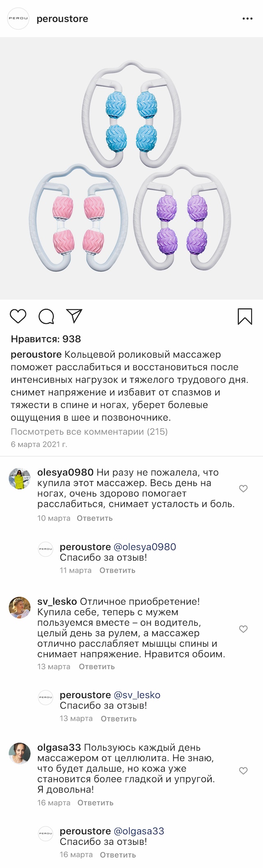Open sv_lesko's avatar
The height and width of the screenshot is (868, 263).
[20, 608]
